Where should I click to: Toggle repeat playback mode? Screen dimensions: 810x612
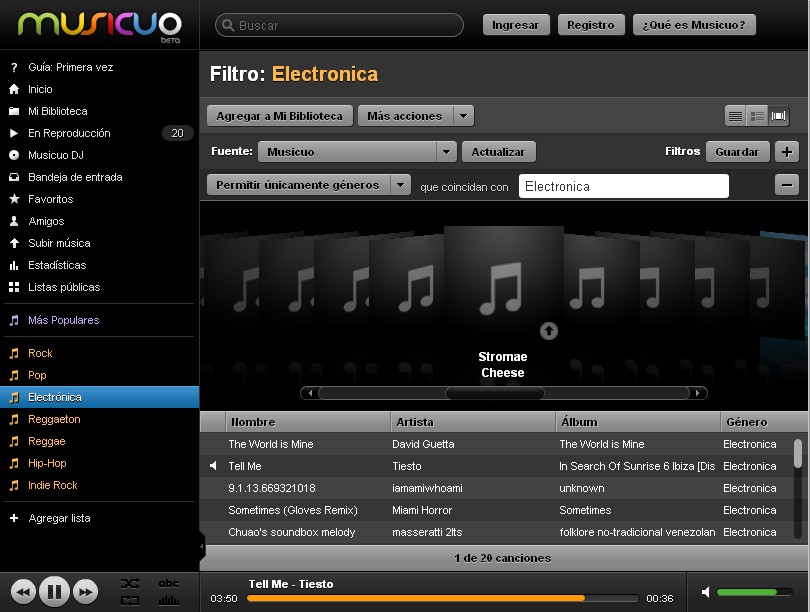coord(130,600)
